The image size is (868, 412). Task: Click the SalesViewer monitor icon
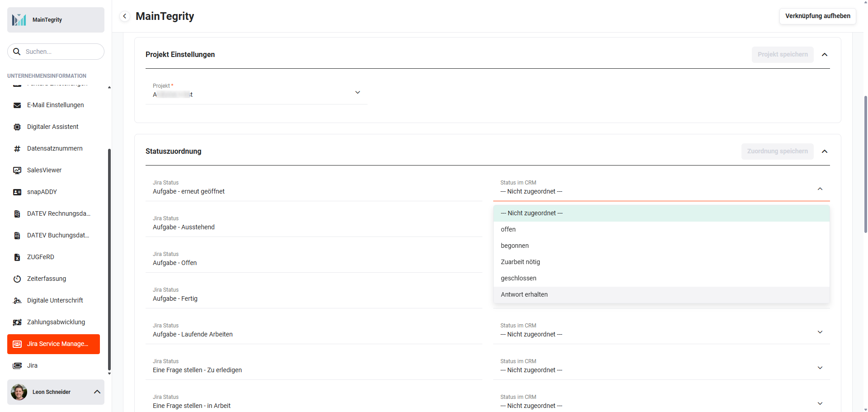pyautogui.click(x=17, y=170)
